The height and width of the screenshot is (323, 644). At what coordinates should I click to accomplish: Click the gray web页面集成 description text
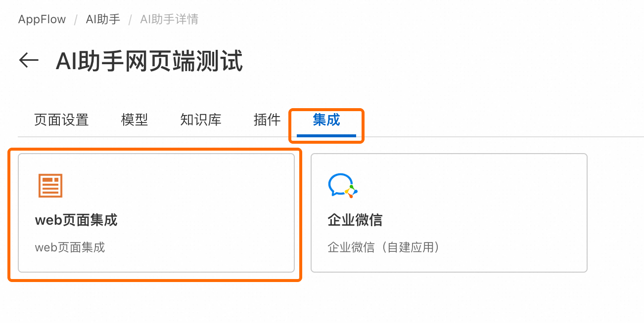point(70,247)
